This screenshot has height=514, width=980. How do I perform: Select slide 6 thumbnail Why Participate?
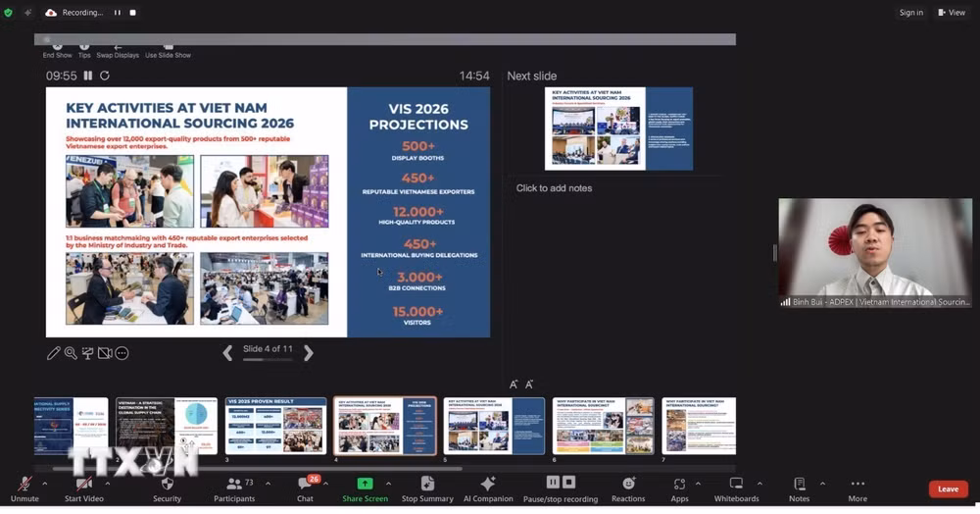pyautogui.click(x=603, y=426)
